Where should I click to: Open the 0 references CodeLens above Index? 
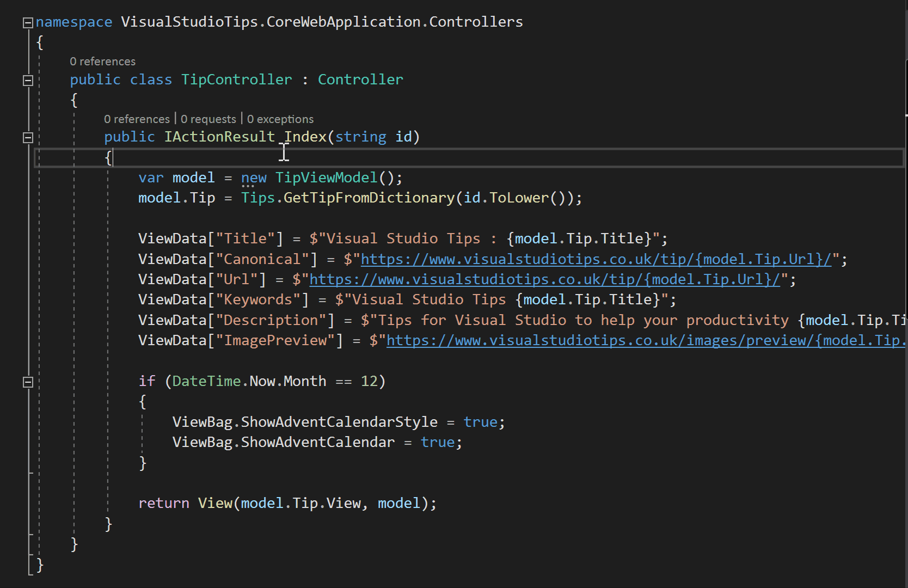coord(137,119)
